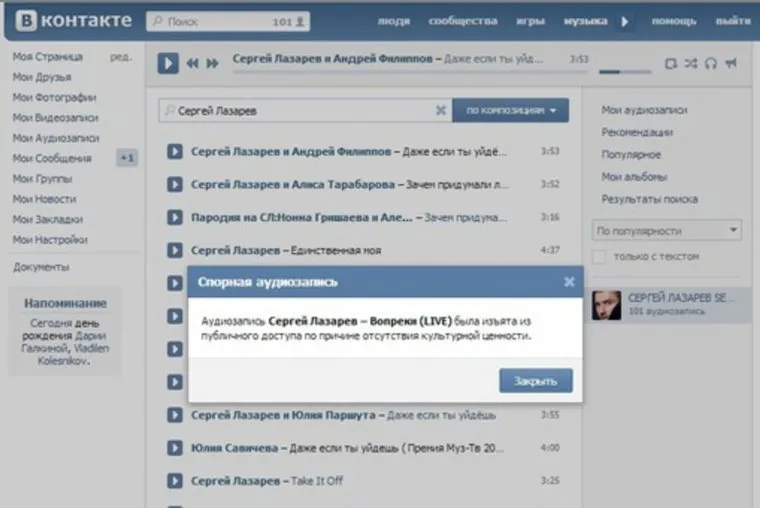Toggle shuffle playback icon
Screen dimensions: 760x508
(691, 64)
